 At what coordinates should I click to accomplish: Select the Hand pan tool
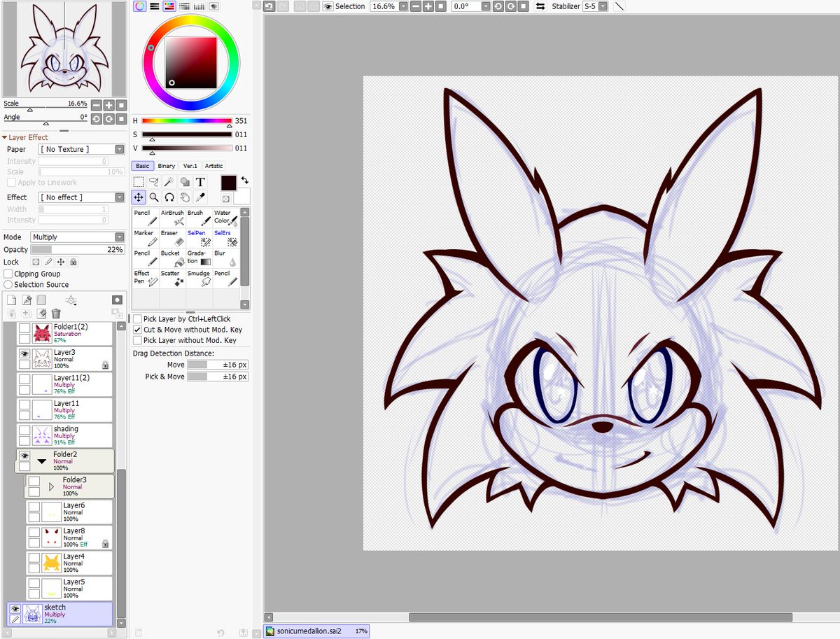(185, 197)
